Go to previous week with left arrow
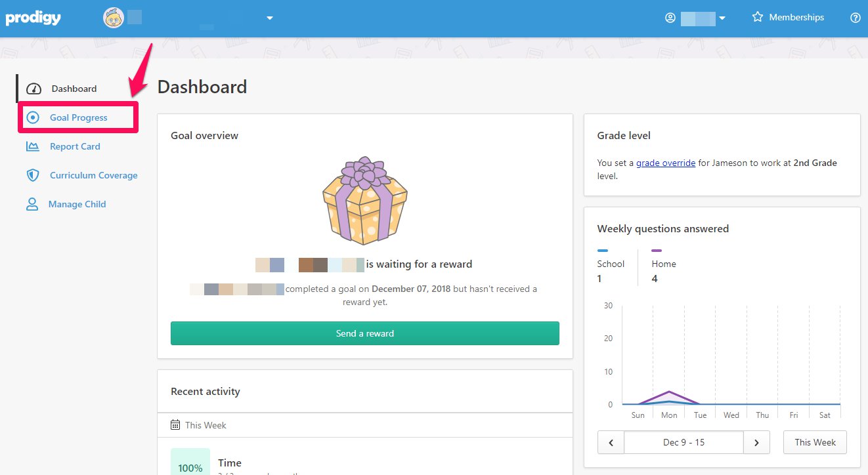Screen dimensions: 868x475 tap(611, 442)
